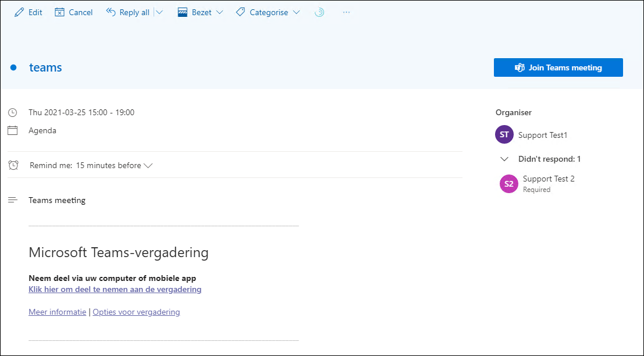Image resolution: width=644 pixels, height=356 pixels.
Task: Click the Cancel toolbar label
Action: [80, 12]
